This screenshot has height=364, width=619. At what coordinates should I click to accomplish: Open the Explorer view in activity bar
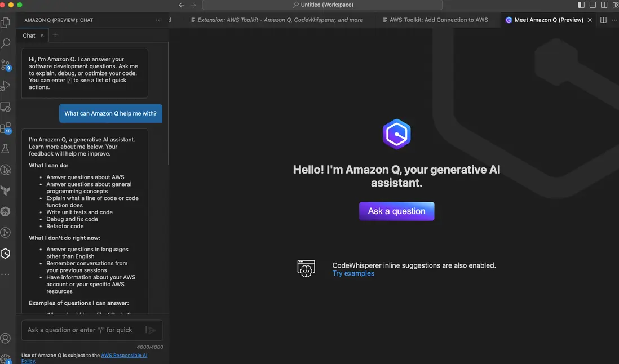pyautogui.click(x=6, y=23)
